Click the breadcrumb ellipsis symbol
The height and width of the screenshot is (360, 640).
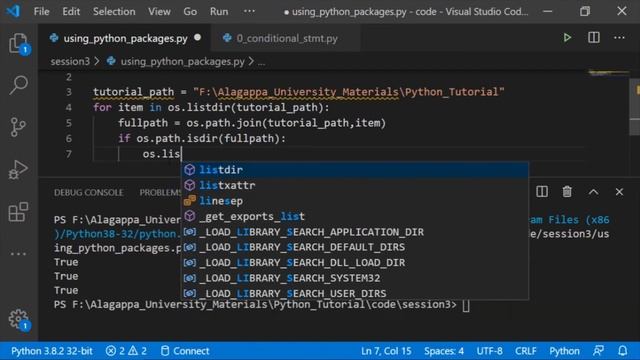[x=261, y=62]
